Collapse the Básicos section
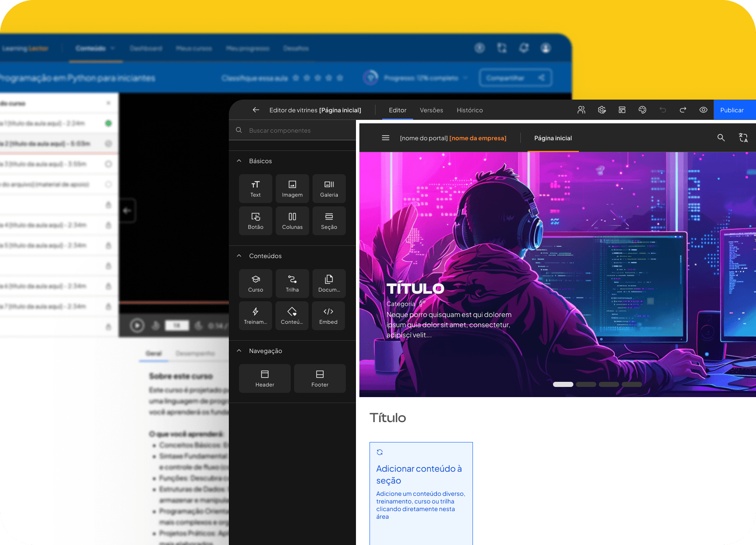756x545 pixels. [x=239, y=161]
